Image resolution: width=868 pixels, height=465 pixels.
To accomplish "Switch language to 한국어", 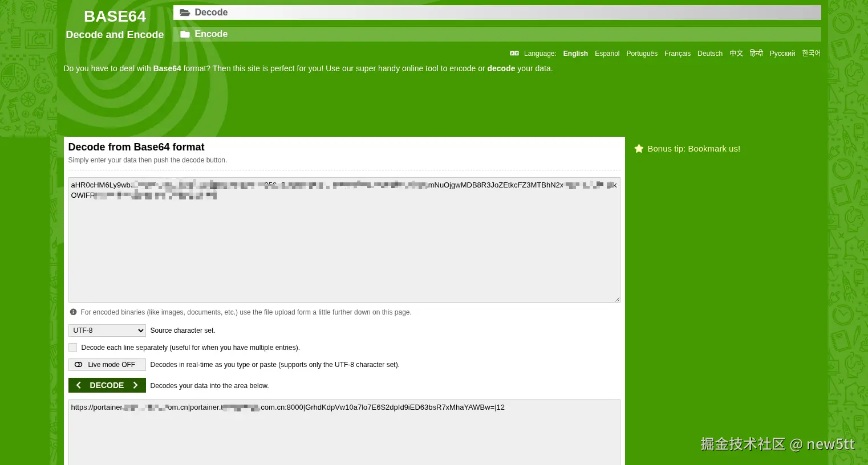I will pyautogui.click(x=811, y=54).
